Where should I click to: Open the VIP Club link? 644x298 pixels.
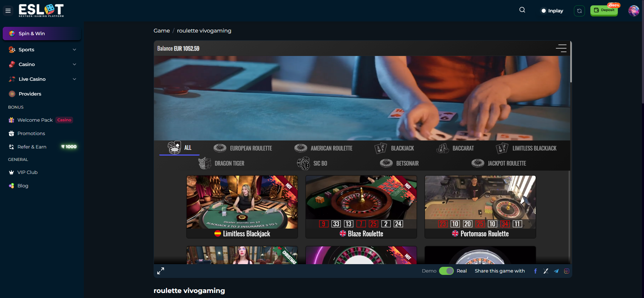click(28, 172)
